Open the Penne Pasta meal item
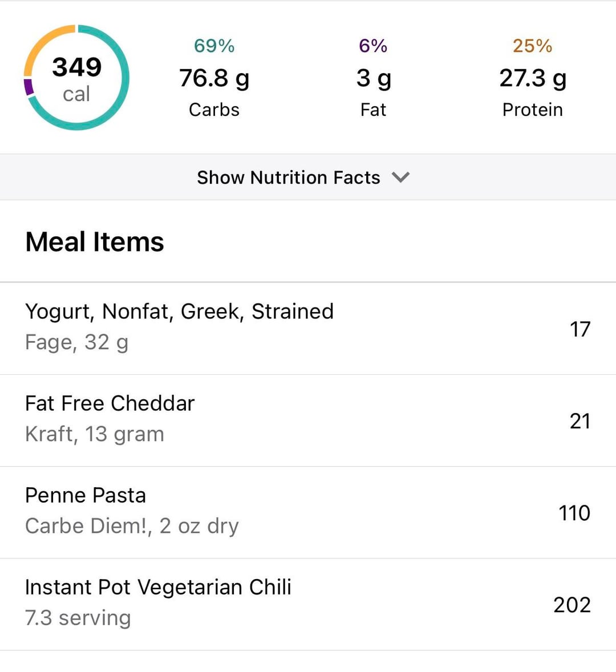616x672 pixels. (x=86, y=495)
